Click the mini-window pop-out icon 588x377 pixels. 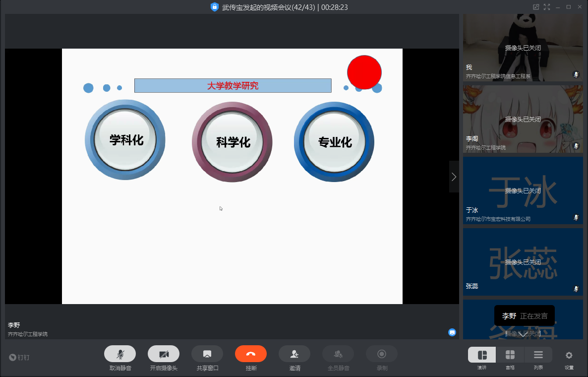[x=536, y=7]
